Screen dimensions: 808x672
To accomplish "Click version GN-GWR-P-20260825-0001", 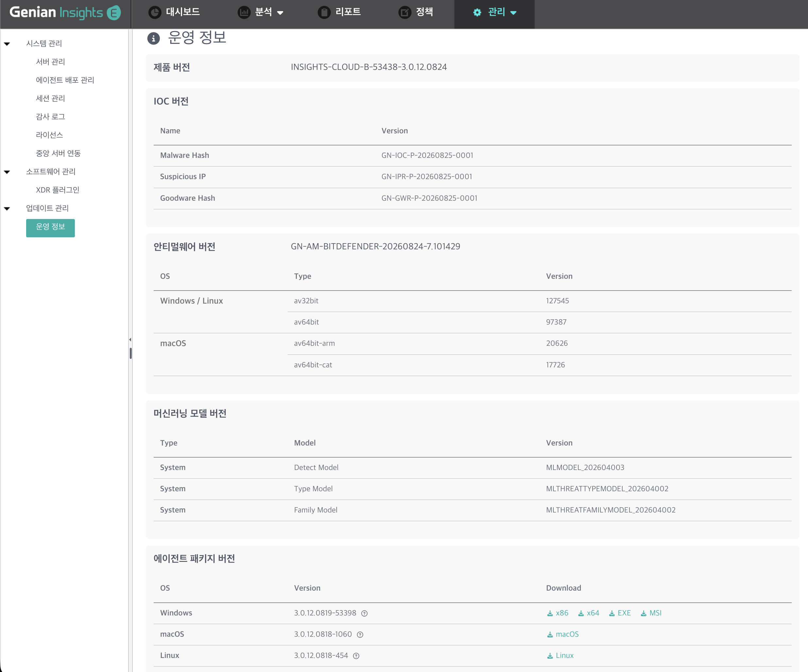I will click(x=429, y=198).
